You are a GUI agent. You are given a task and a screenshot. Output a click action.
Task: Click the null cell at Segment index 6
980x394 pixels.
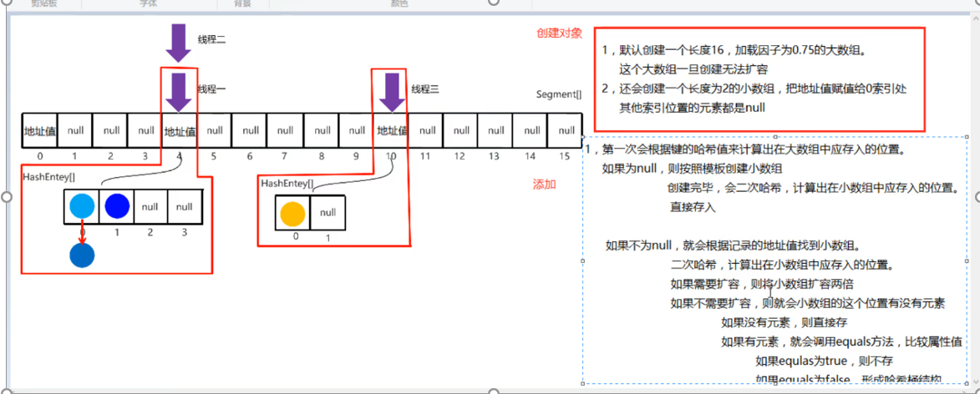pyautogui.click(x=250, y=131)
